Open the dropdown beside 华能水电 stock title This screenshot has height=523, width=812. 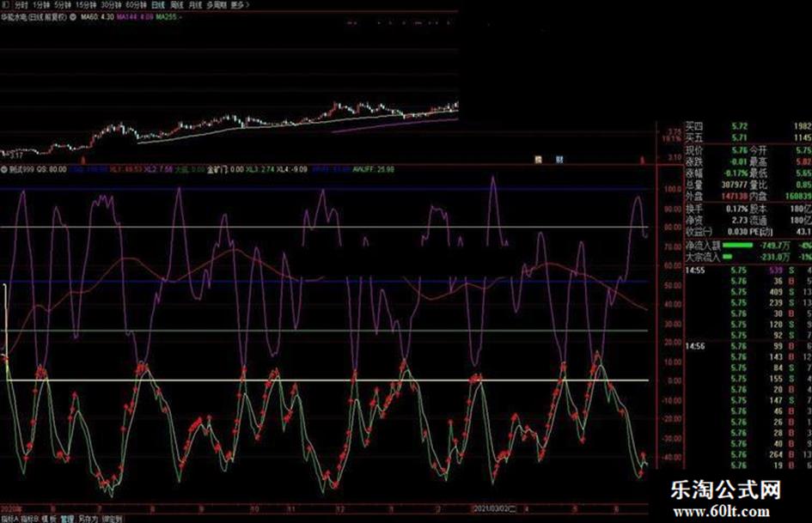point(73,17)
